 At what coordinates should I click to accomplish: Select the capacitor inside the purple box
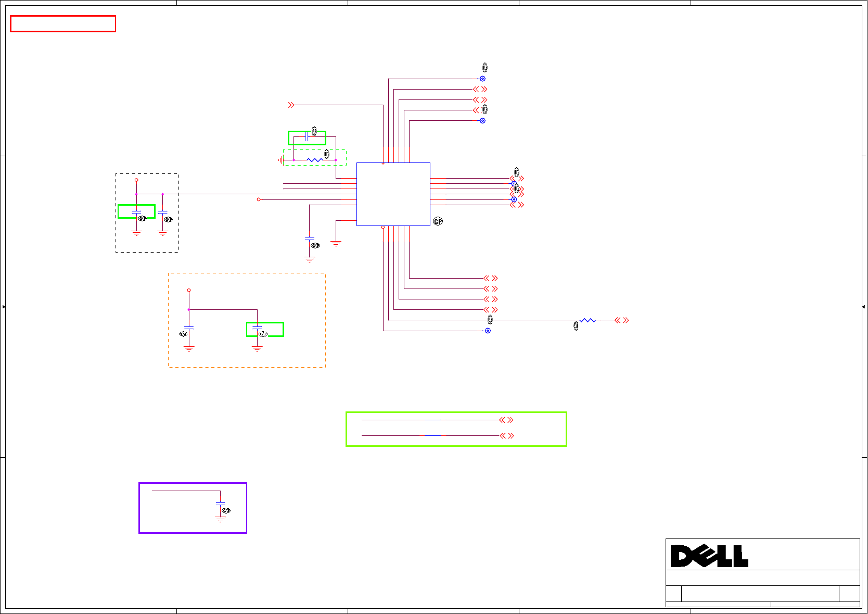220,503
